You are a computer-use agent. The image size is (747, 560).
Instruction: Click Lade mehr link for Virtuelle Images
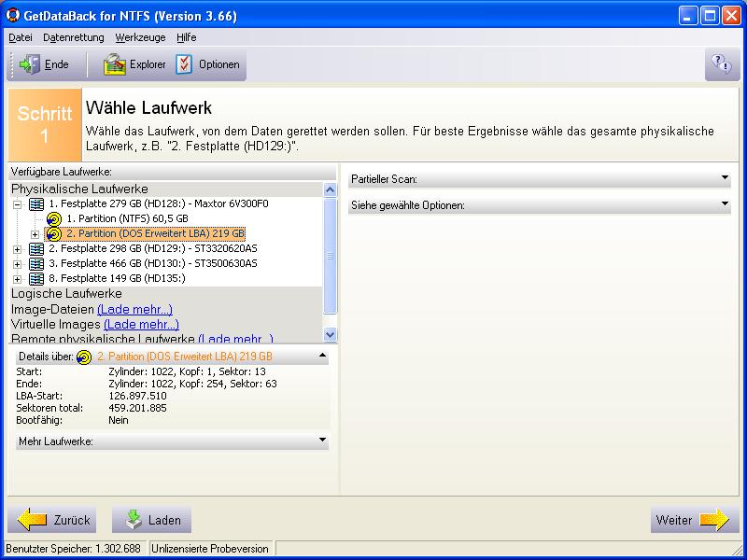(x=141, y=324)
